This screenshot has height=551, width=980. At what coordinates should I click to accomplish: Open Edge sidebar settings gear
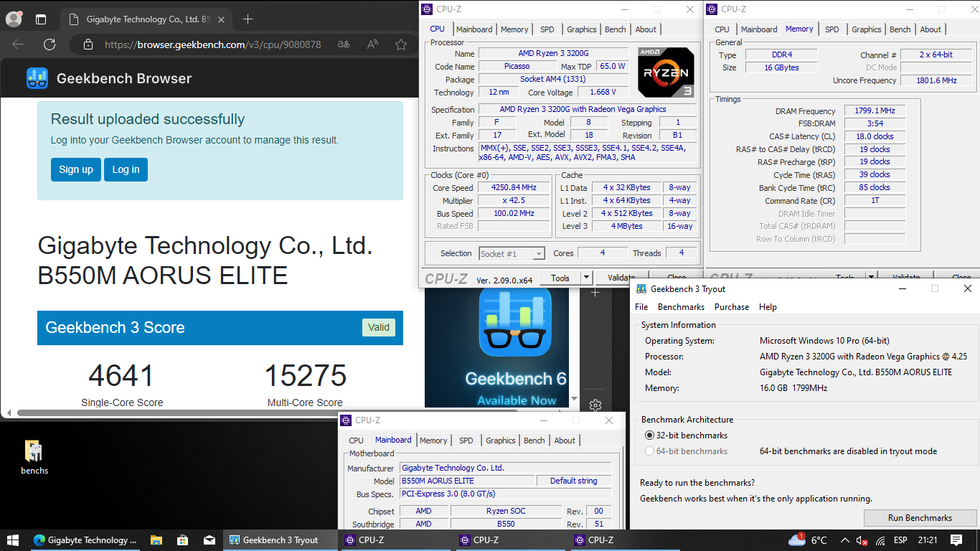[595, 405]
